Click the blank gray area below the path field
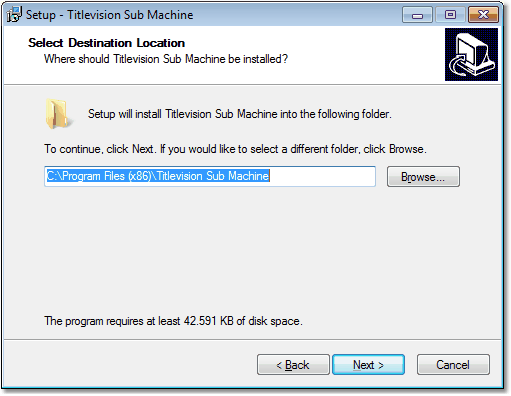This screenshot has height=396, width=511. point(252,250)
